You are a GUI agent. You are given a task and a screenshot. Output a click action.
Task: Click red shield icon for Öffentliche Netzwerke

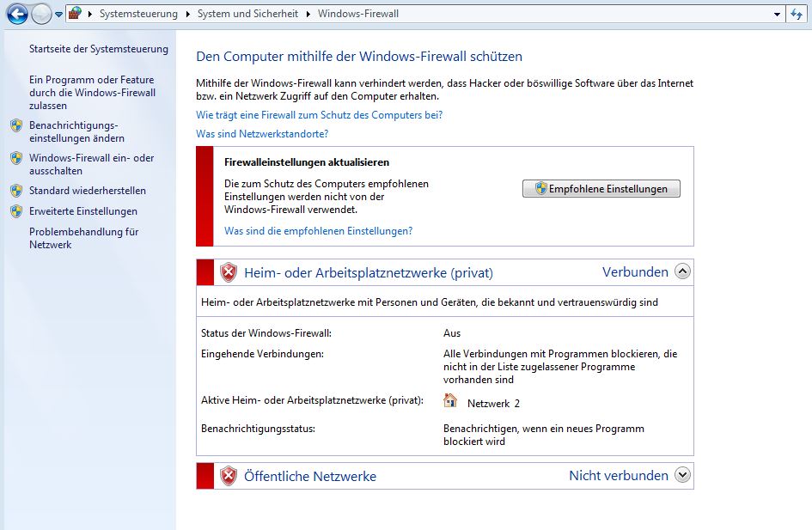[229, 476]
